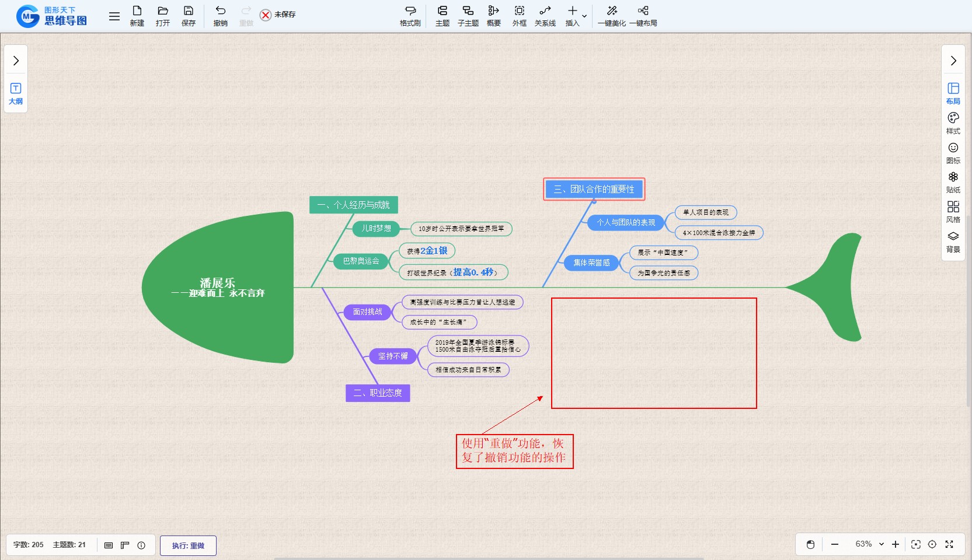
Task: Open the 贴纸 stickers panel
Action: point(953,182)
